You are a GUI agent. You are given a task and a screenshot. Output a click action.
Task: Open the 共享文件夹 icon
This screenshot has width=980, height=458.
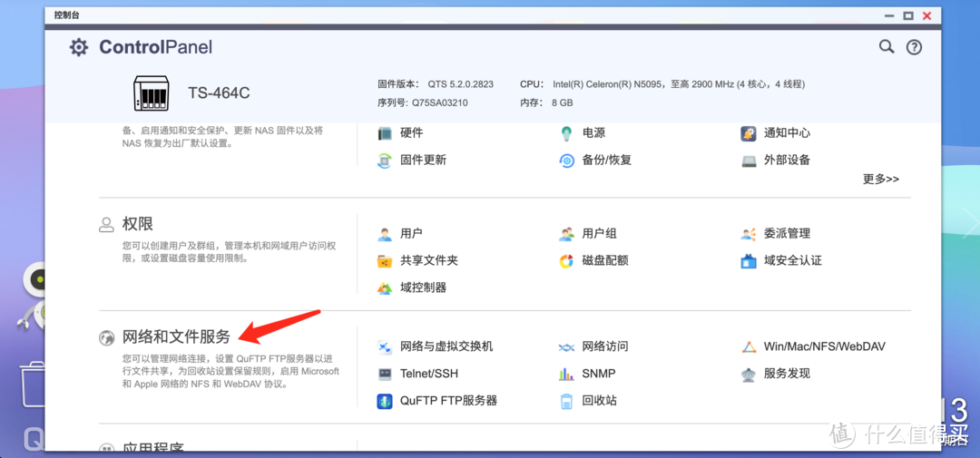click(385, 261)
